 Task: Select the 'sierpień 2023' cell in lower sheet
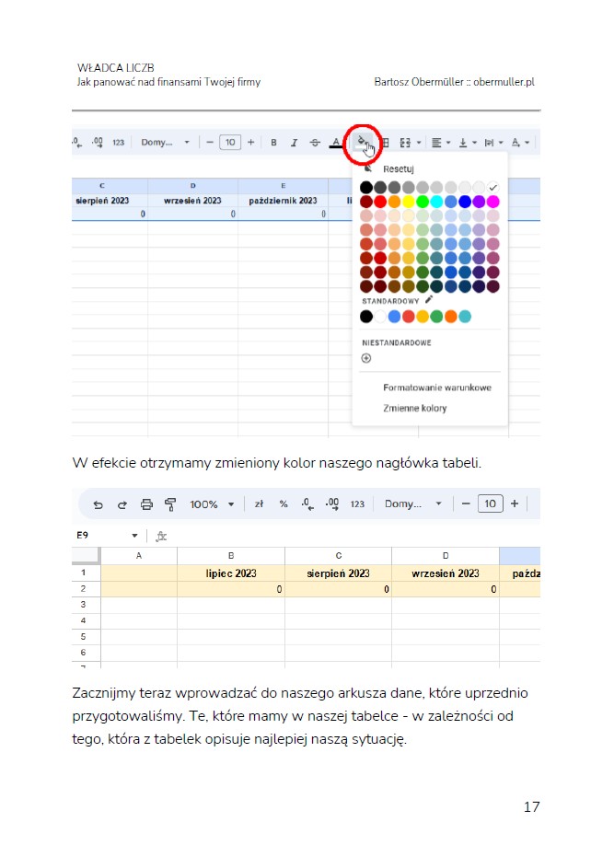[338, 573]
